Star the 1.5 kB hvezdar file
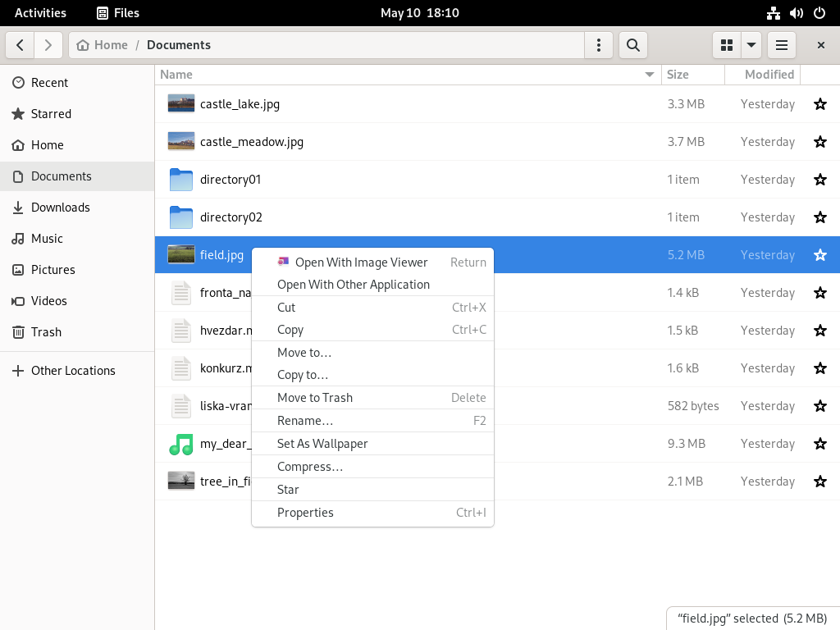The image size is (840, 630). 820,331
